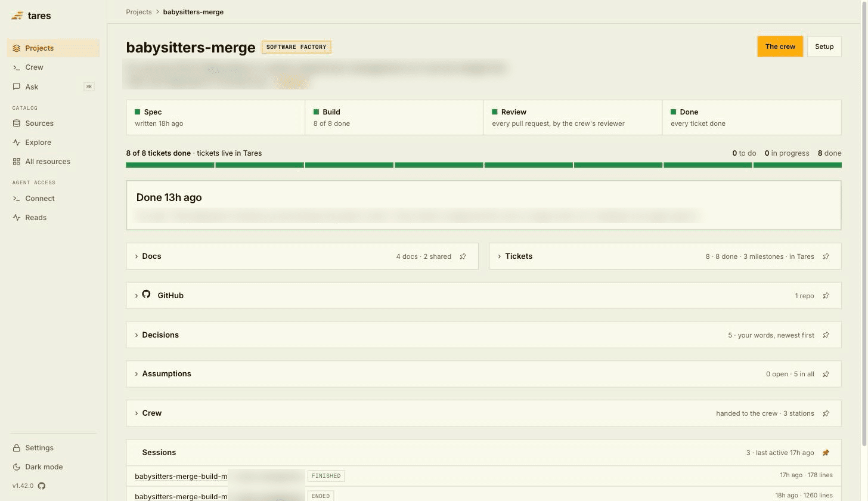Click the All resources grid icon
Viewport: 868px width, 501px height.
coord(17,162)
